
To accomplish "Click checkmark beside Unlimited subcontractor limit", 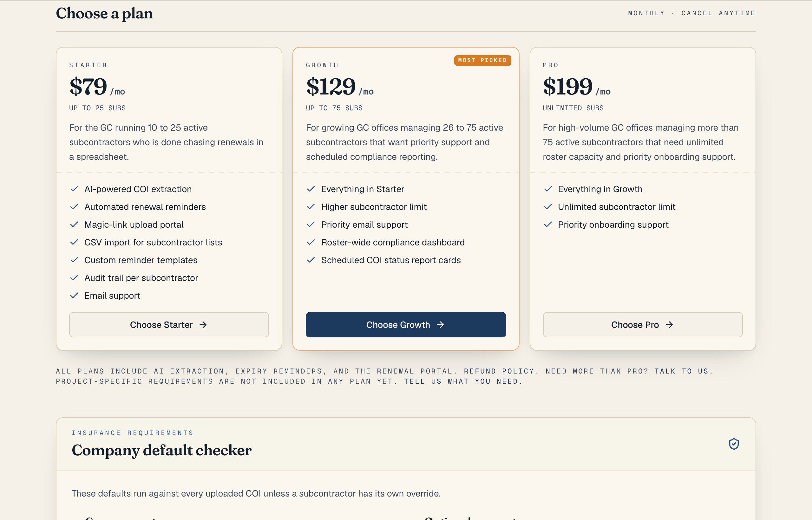I will pos(548,207).
